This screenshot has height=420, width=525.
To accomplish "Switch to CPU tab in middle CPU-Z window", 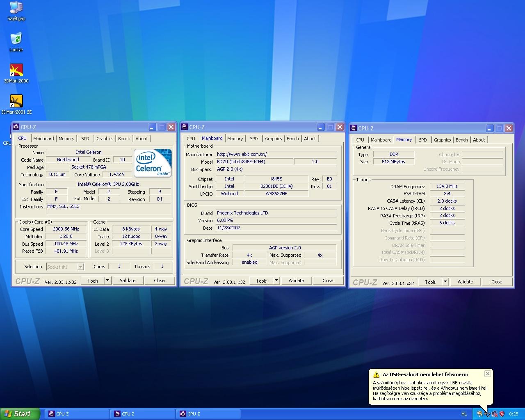I will 191,139.
